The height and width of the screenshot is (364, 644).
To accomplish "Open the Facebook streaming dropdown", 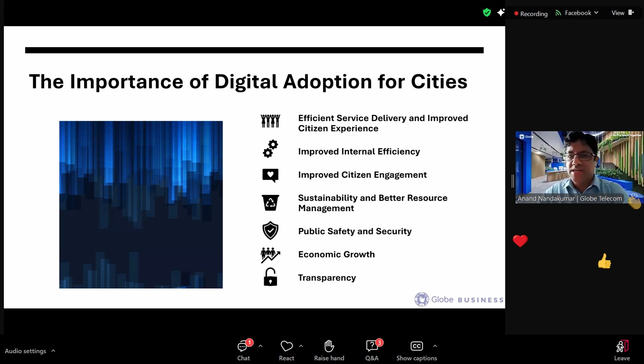I will 582,13.
